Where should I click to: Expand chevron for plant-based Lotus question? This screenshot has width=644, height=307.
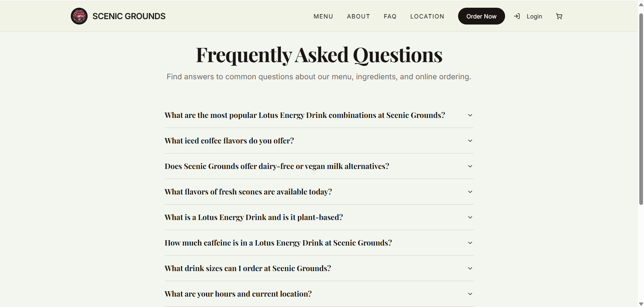470,217
